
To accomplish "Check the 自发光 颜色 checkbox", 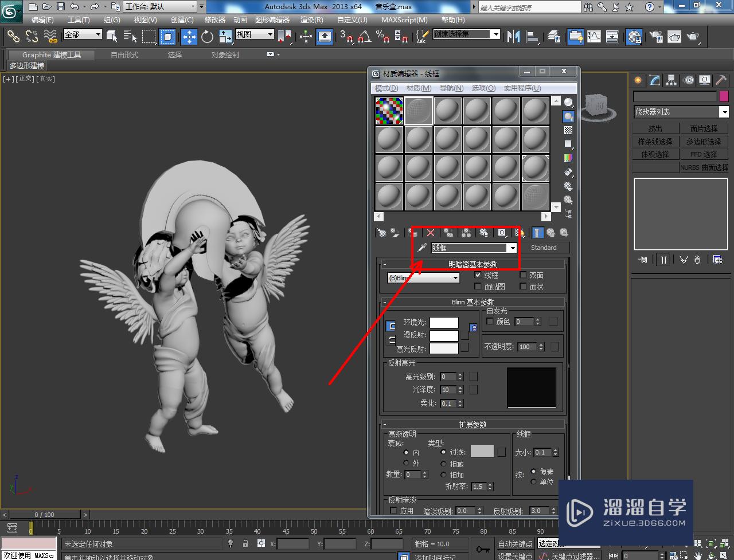I will coord(490,322).
